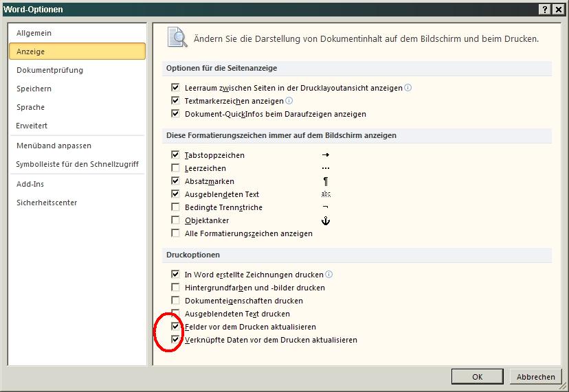Check the Bedingte Trennstriche option
Screen dimensions: 569x392
click(176, 207)
